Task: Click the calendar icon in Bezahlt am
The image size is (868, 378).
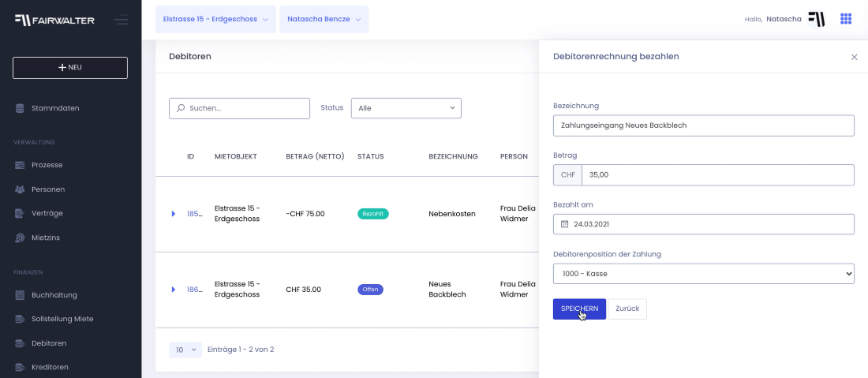Action: pos(564,224)
